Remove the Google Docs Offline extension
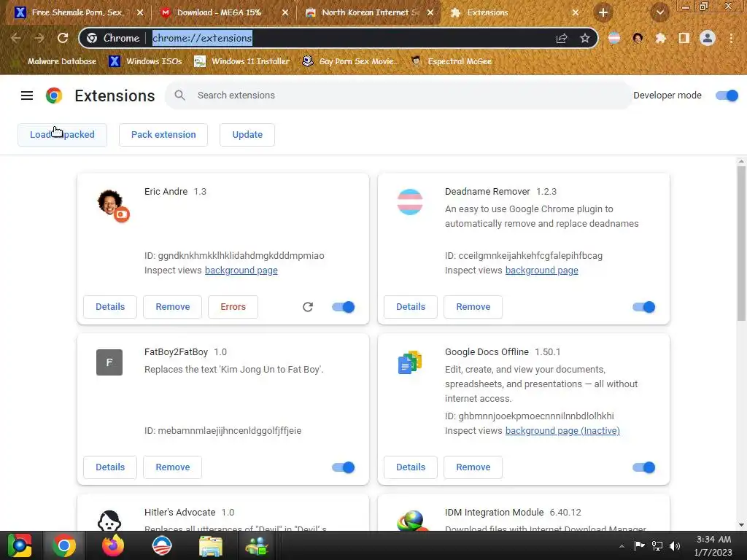 click(x=473, y=467)
